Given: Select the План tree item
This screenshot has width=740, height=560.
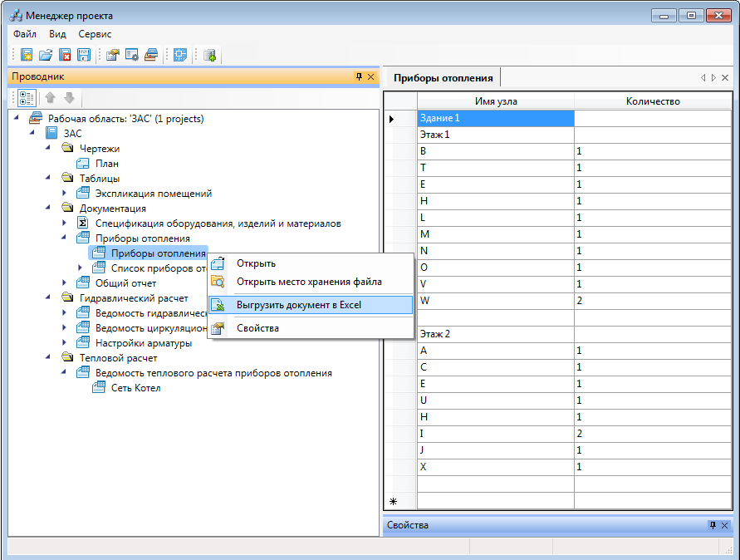Looking at the screenshot, I should pos(107,164).
